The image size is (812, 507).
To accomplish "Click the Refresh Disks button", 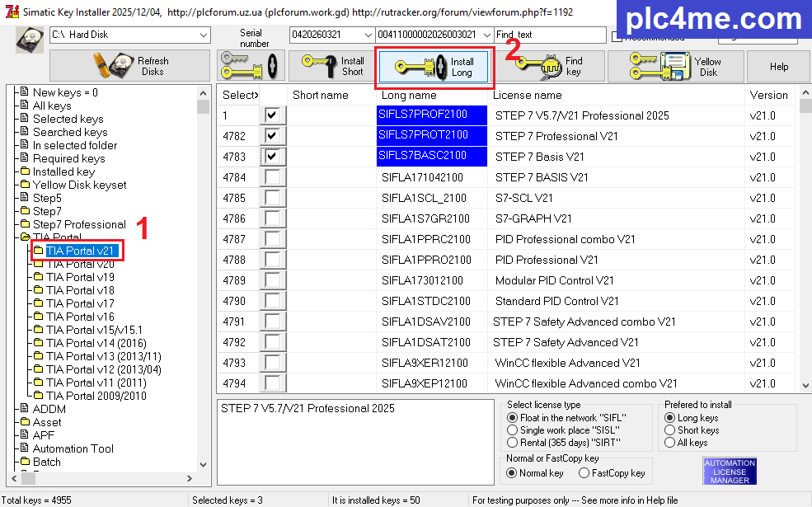I will pyautogui.click(x=129, y=66).
